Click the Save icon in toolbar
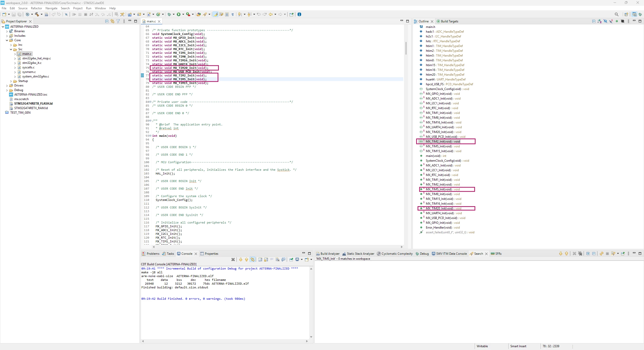The image size is (644, 350). pyautogui.click(x=14, y=14)
